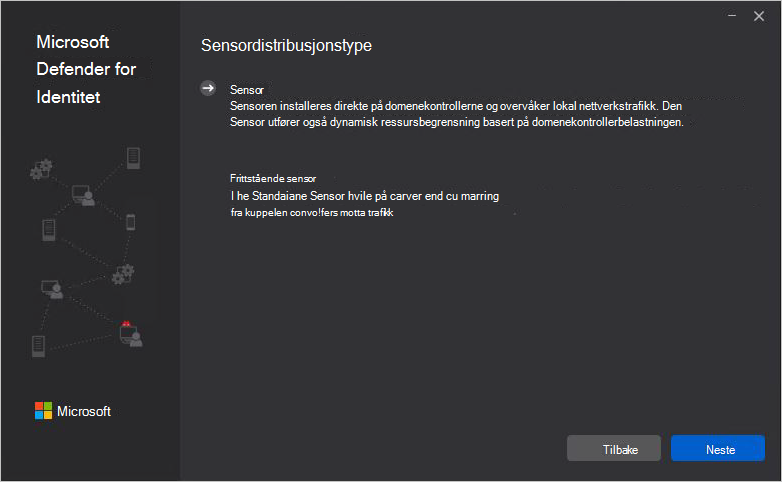Viewport: 782px width, 482px height.
Task: Close the installer window
Action: point(759,16)
